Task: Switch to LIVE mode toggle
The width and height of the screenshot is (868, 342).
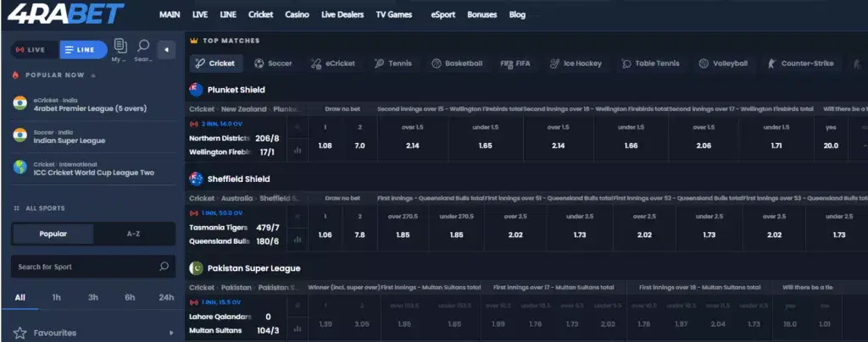Action: (x=34, y=50)
